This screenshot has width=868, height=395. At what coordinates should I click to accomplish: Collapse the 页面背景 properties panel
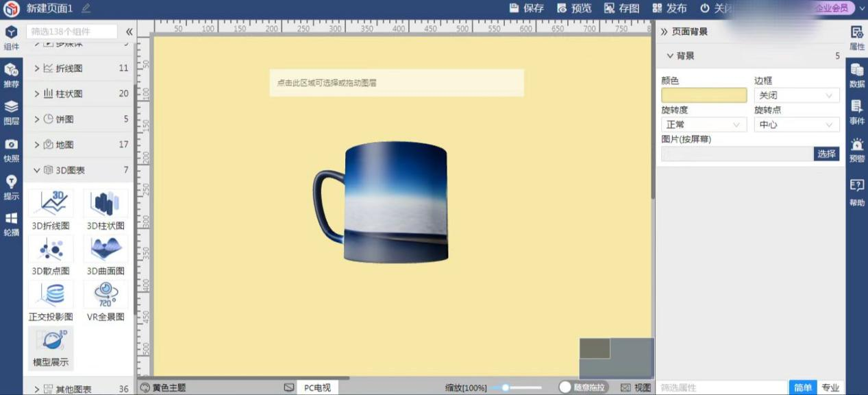click(x=664, y=32)
